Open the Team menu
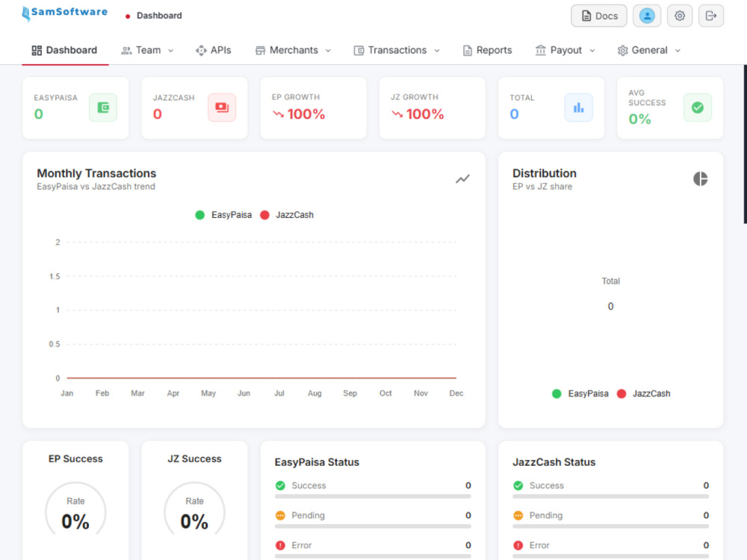Image resolution: width=747 pixels, height=560 pixels. pos(147,50)
